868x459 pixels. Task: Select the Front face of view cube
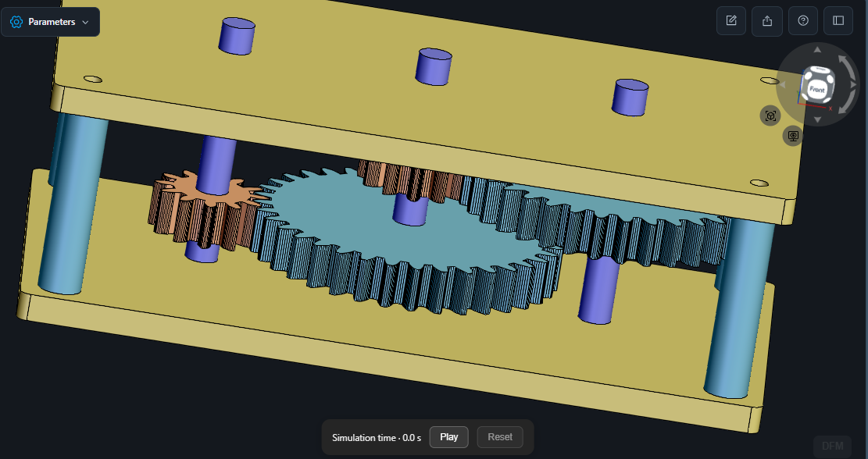click(x=817, y=89)
